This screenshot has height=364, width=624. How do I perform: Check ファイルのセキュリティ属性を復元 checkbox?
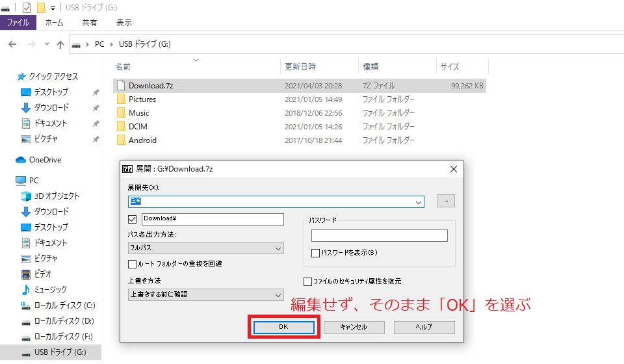307,281
